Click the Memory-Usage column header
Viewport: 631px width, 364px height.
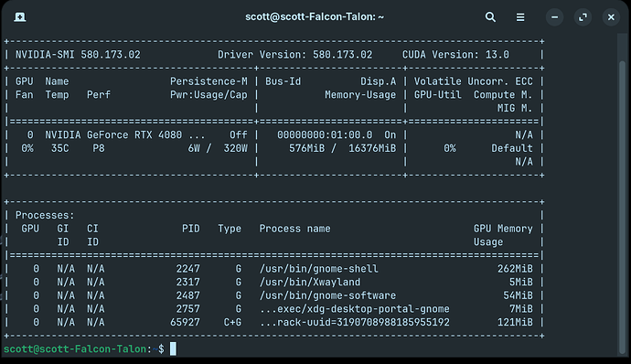[x=360, y=94]
